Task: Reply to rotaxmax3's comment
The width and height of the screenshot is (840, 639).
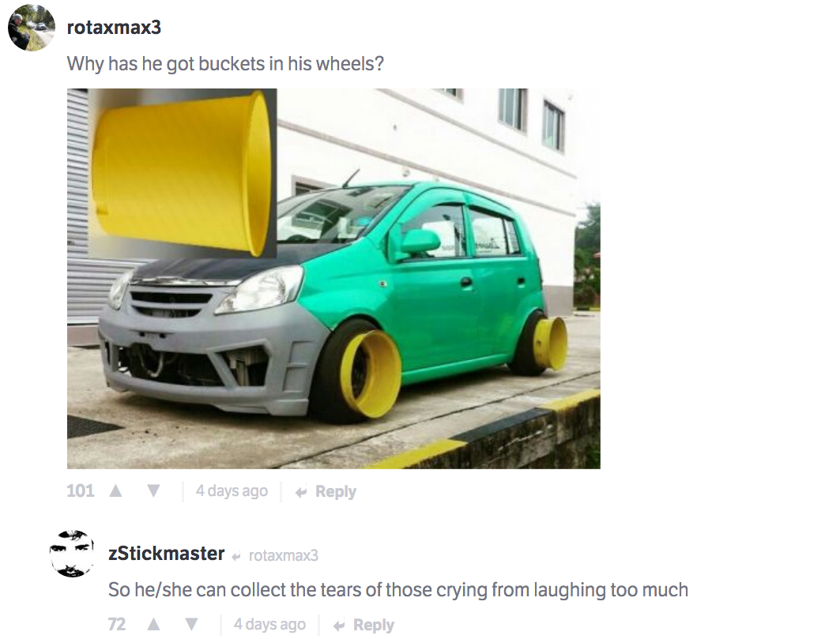Action: pos(326,491)
